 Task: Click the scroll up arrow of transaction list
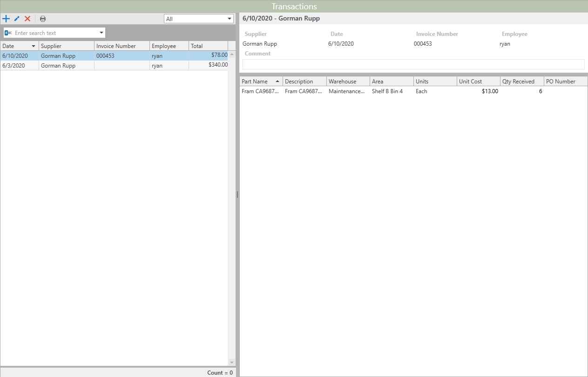tap(232, 54)
